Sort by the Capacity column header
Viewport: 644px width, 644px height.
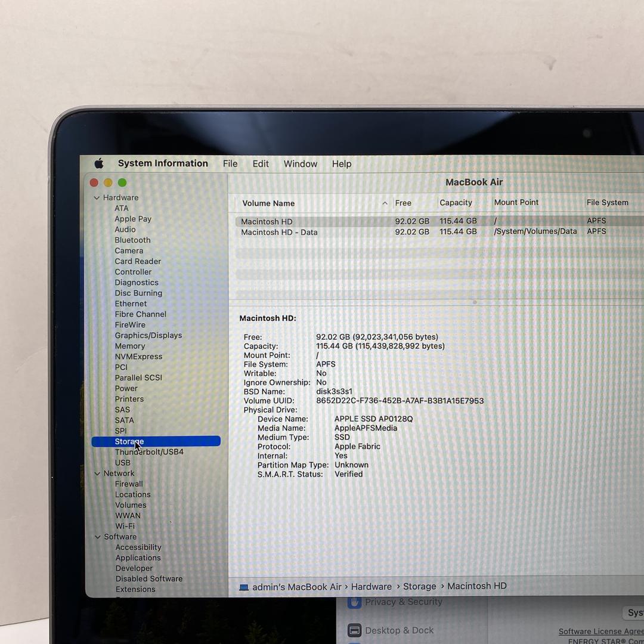point(456,203)
